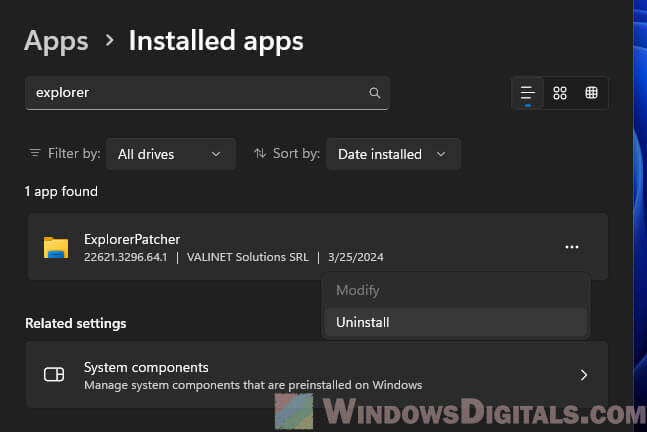
Task: Click the breadcrumb separator chevron
Action: pos(109,40)
